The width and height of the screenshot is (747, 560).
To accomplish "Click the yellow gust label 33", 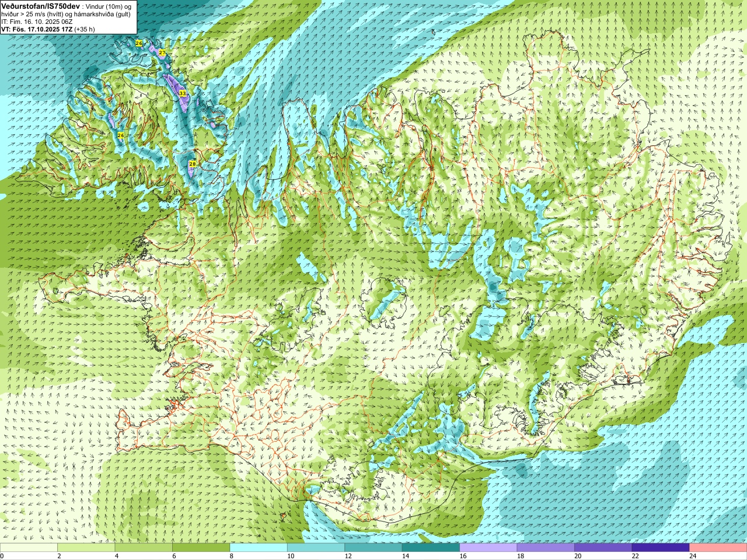I will 183,93.
